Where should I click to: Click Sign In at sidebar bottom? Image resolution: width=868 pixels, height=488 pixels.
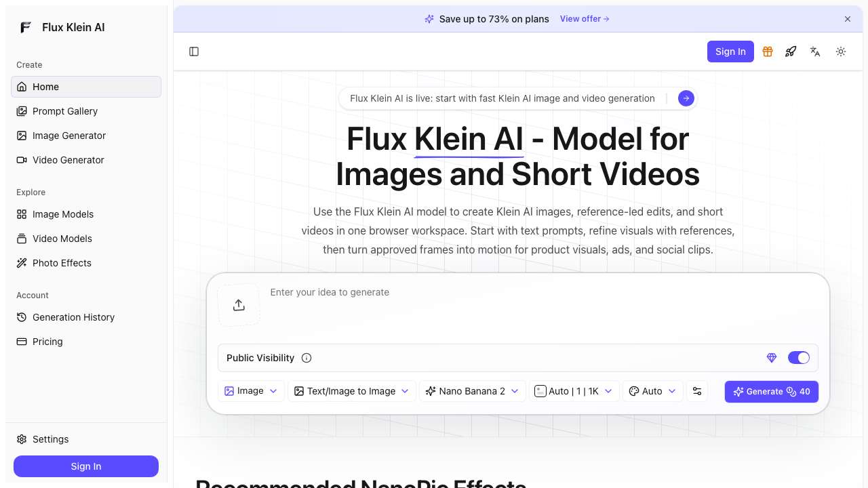(x=86, y=466)
